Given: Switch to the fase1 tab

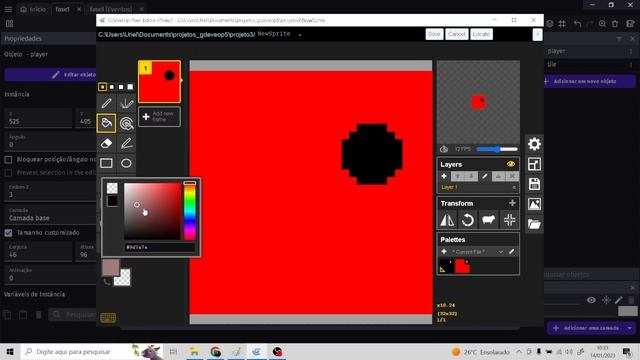Looking at the screenshot, I should click(62, 9).
